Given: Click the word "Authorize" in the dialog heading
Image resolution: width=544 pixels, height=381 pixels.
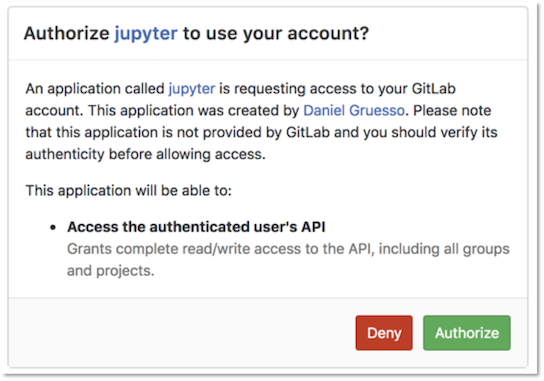Looking at the screenshot, I should [x=67, y=34].
